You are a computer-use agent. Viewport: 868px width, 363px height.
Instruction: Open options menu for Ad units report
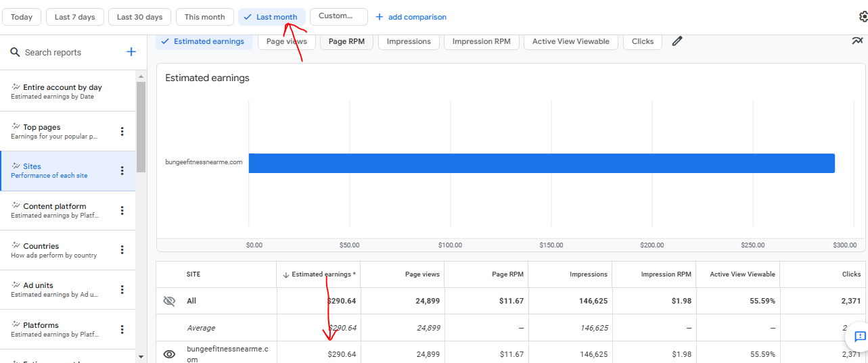[122, 289]
